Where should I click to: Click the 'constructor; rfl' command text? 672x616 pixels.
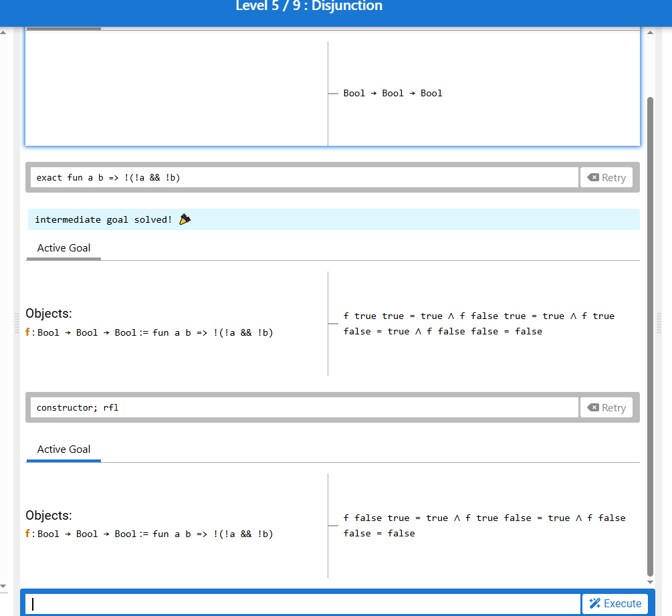click(x=78, y=408)
